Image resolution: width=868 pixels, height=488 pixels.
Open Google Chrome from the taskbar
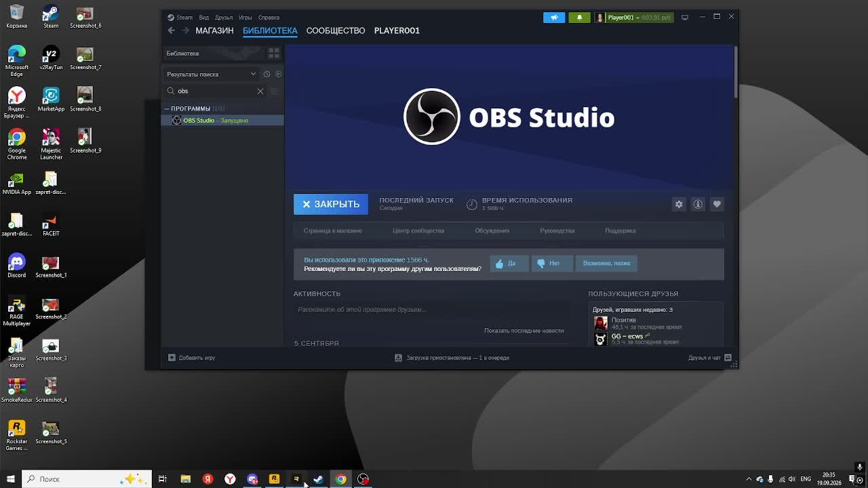point(340,479)
